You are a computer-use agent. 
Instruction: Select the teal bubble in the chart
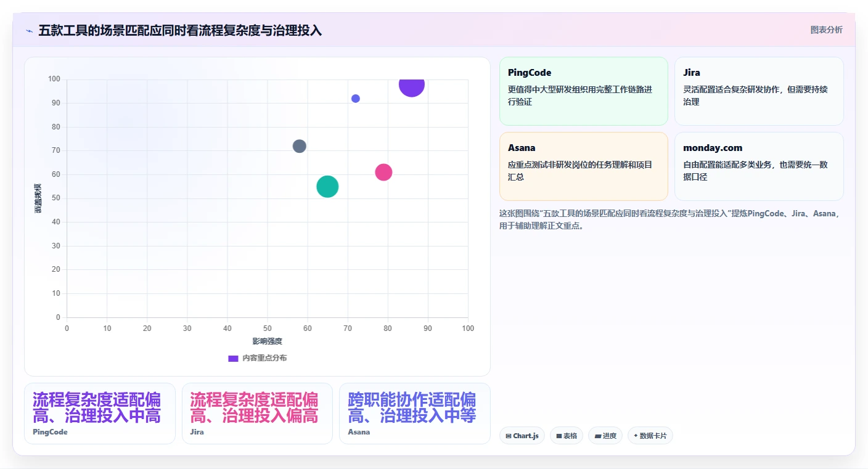pyautogui.click(x=327, y=187)
